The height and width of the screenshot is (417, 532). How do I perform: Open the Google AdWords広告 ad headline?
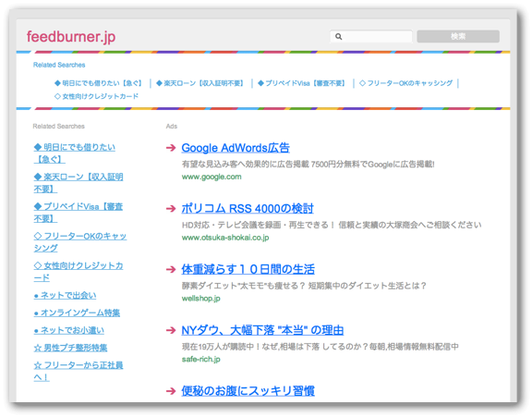point(236,148)
